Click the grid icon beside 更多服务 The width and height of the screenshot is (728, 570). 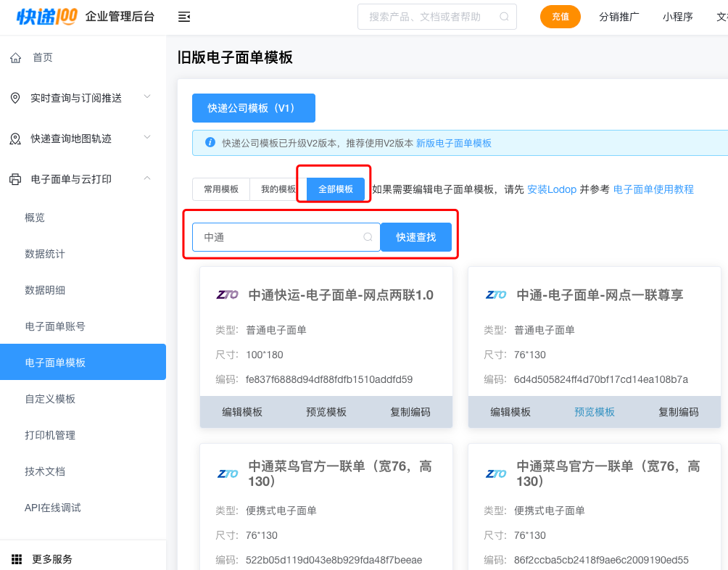pos(17,559)
